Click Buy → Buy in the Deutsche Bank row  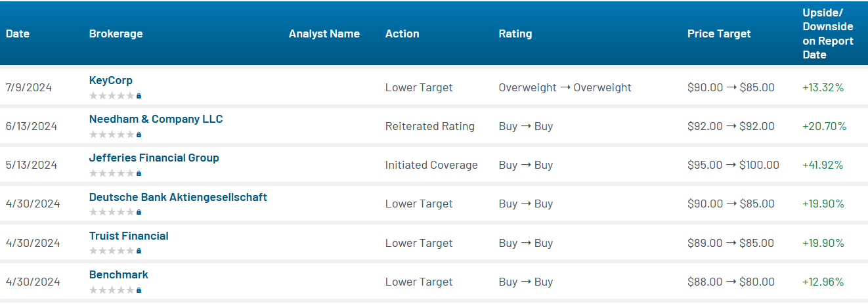coord(526,204)
